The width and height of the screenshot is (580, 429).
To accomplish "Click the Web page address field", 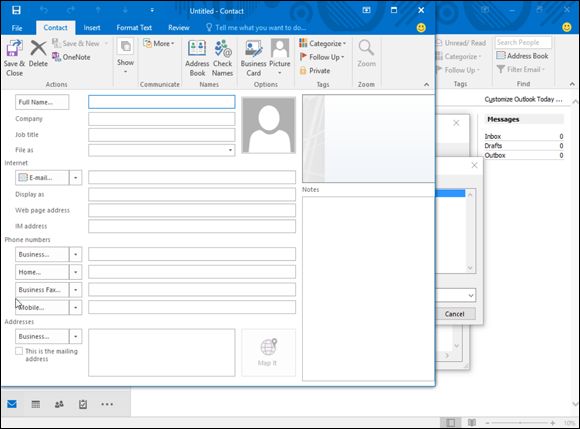I will tap(192, 210).
